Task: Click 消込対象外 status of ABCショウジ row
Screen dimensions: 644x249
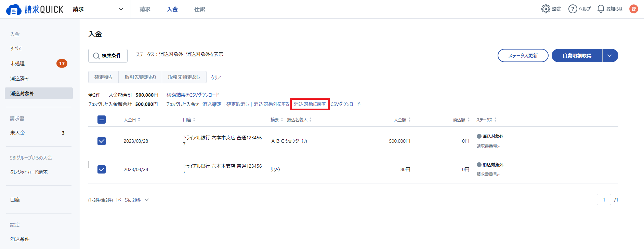Action: click(x=490, y=136)
